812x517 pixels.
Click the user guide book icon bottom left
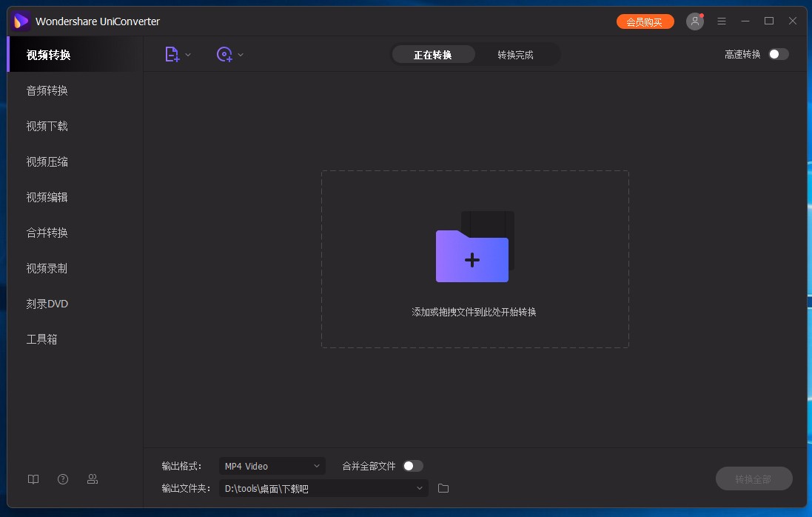tap(33, 479)
